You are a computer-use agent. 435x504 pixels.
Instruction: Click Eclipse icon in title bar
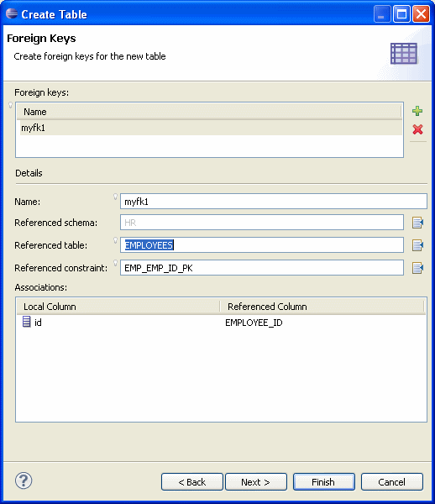coord(12,13)
